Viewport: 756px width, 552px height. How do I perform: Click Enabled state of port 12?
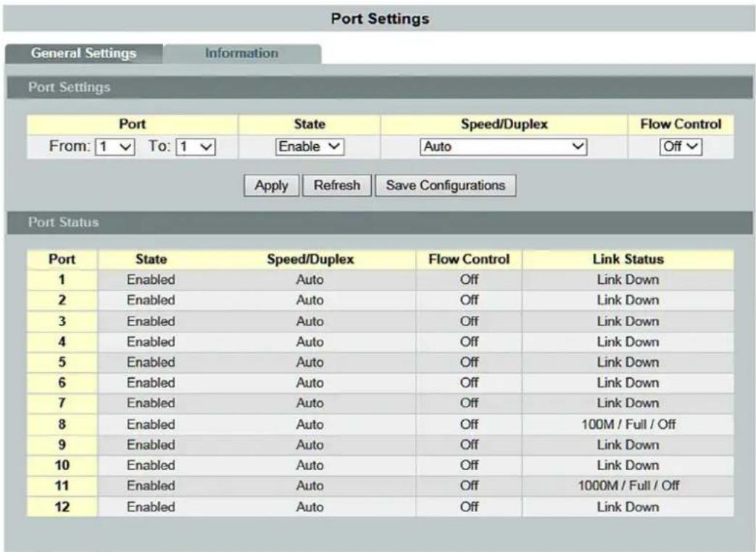pyautogui.click(x=151, y=506)
